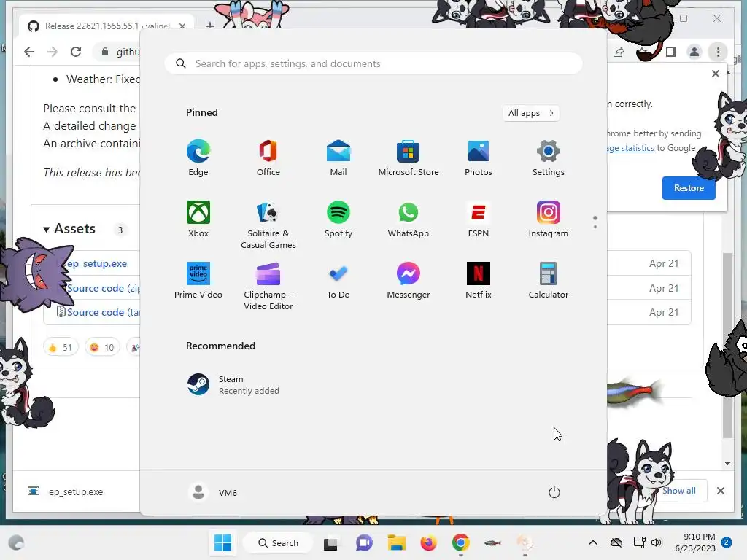
Task: Open volume control in system tray
Action: point(657,542)
